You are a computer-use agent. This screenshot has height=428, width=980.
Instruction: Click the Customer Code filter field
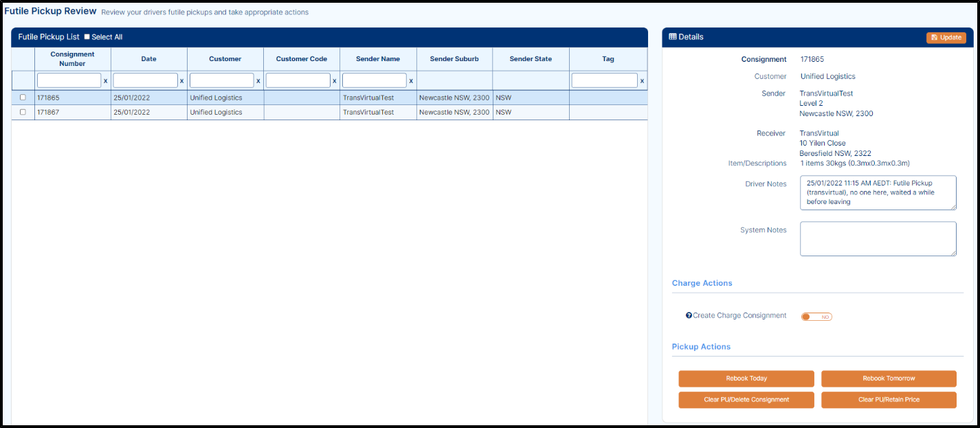click(298, 80)
